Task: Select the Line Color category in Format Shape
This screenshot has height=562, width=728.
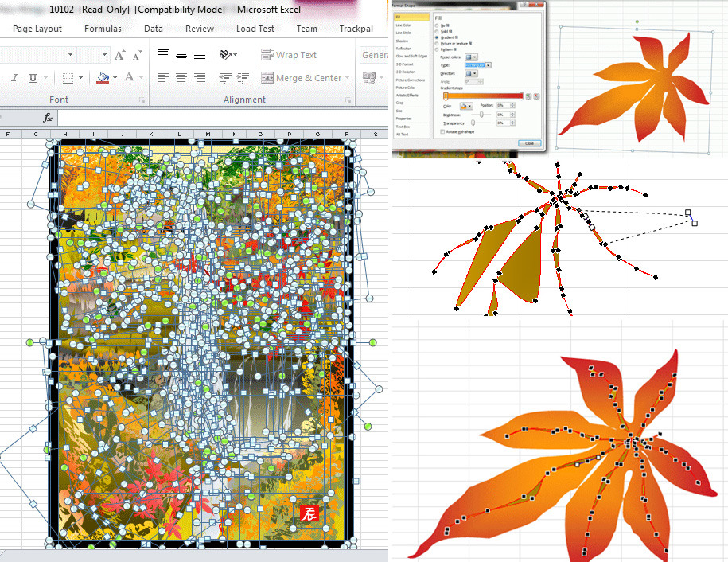Action: pyautogui.click(x=403, y=25)
